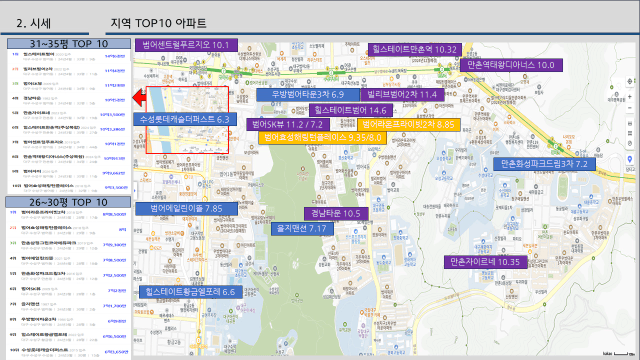Click the yellow 범어라온프라이빗2차 8.85 label
The width and height of the screenshot is (640, 360).
point(409,124)
